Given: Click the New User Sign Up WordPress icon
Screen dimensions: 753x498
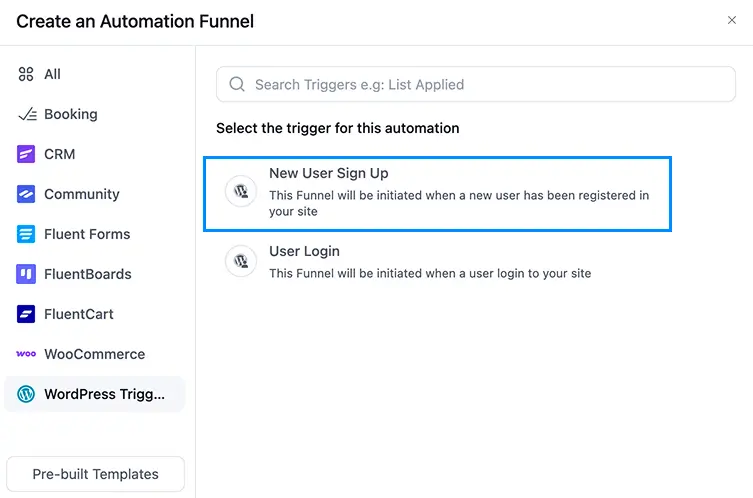Looking at the screenshot, I should [241, 191].
